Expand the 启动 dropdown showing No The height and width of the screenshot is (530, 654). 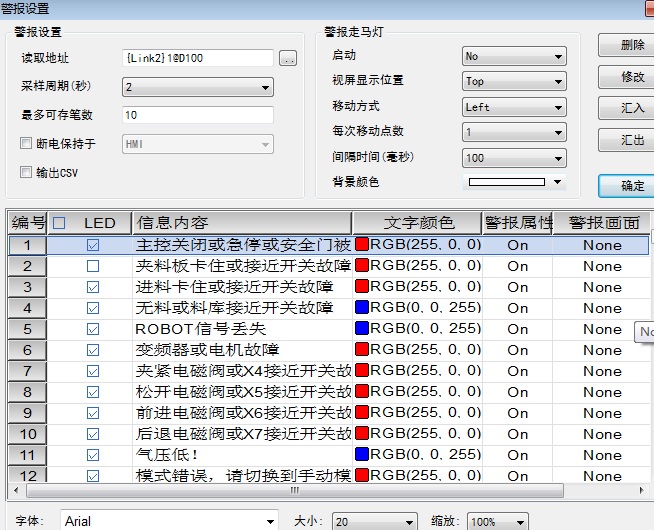tap(513, 57)
